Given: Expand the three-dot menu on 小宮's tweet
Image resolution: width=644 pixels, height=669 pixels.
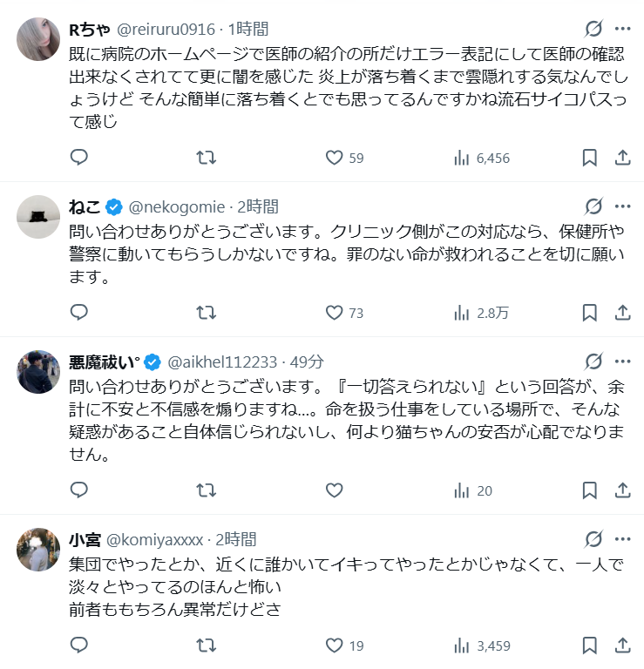Looking at the screenshot, I should click(x=623, y=539).
